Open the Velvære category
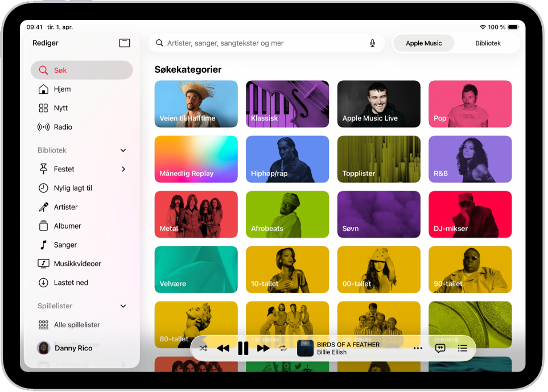This screenshot has width=548, height=392. tap(196, 270)
